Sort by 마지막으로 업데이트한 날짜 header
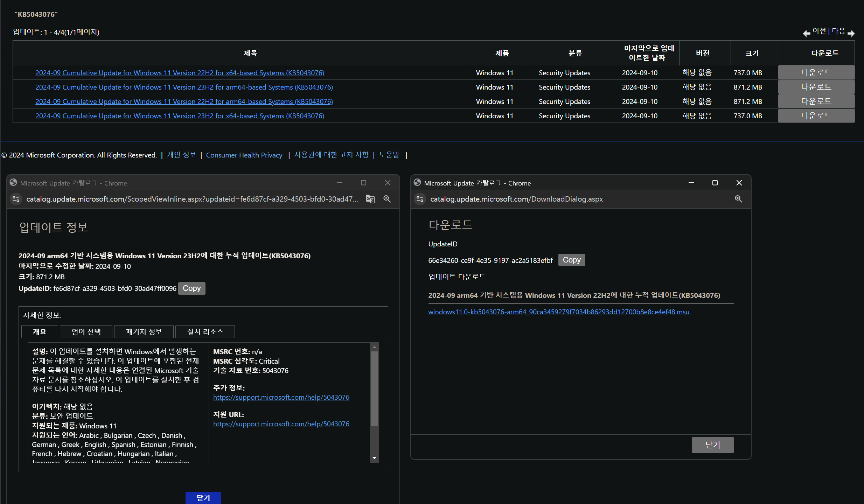The image size is (864, 504). pos(649,53)
